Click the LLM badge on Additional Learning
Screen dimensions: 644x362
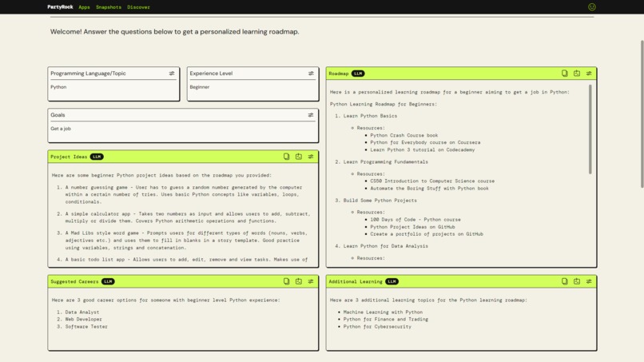[x=392, y=281]
